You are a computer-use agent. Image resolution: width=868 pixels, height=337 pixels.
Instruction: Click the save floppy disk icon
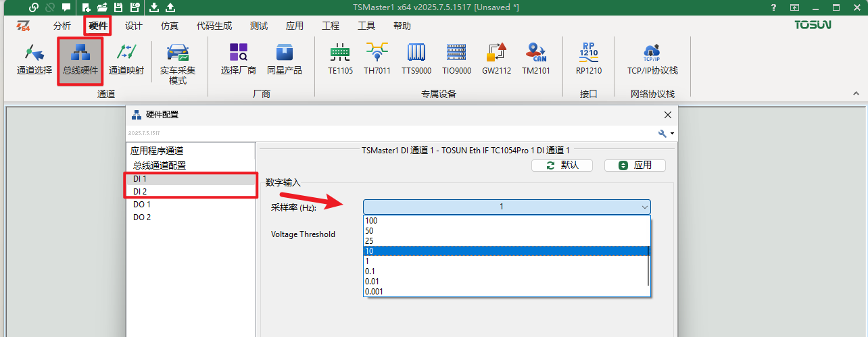(x=118, y=7)
